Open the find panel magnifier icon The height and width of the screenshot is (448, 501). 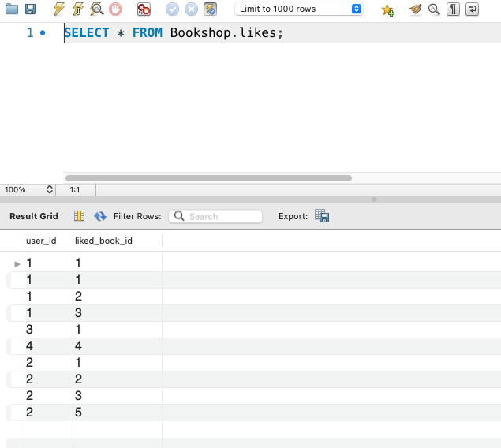434,9
